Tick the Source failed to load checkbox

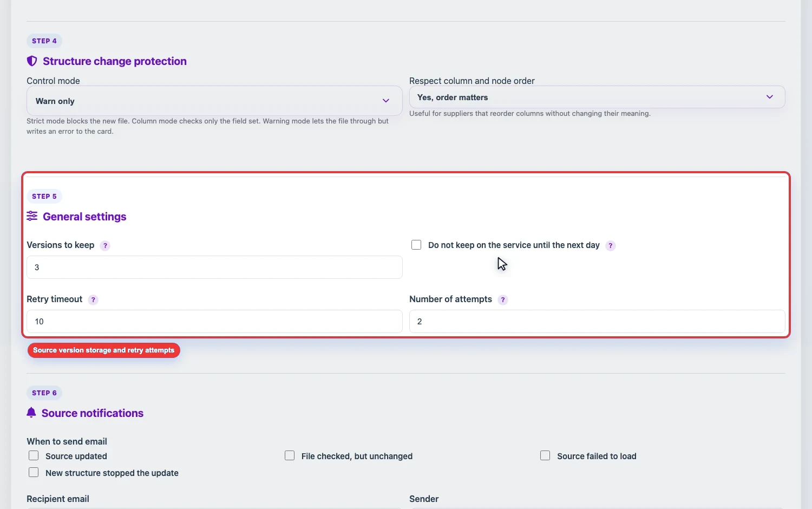pyautogui.click(x=545, y=455)
